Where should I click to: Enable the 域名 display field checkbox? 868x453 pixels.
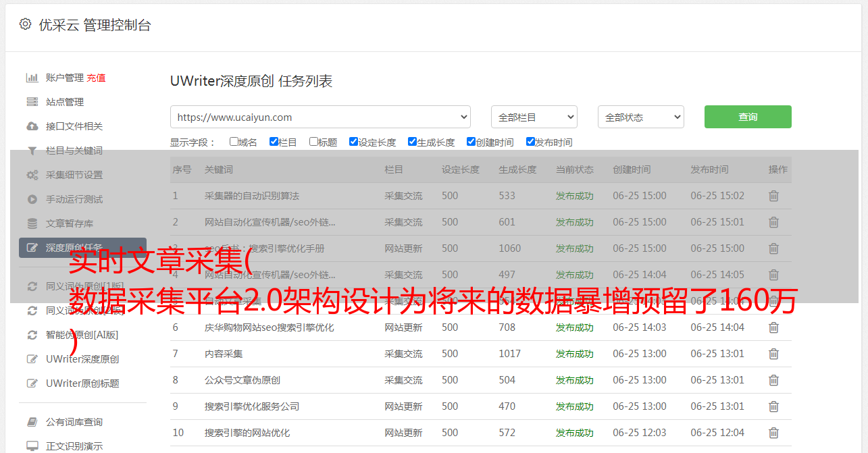point(234,142)
